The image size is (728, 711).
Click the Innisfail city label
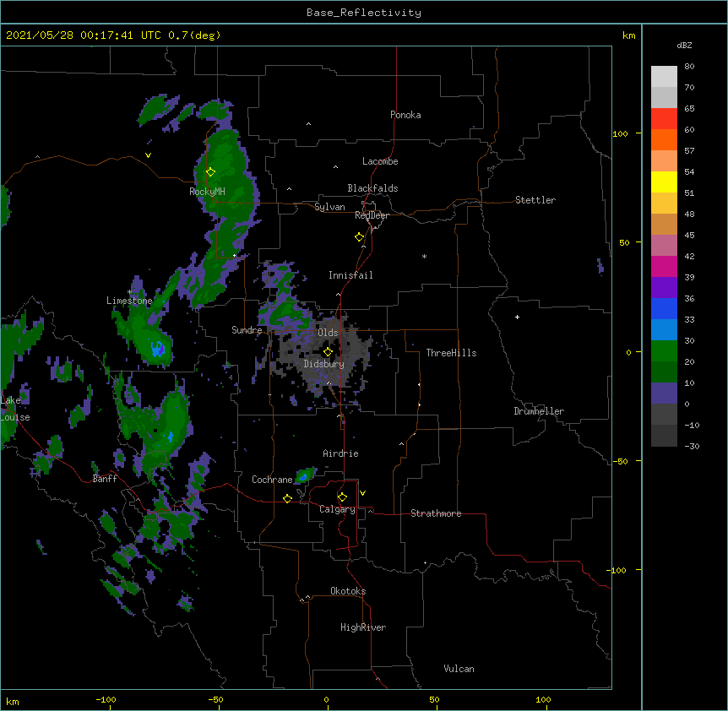click(350, 275)
